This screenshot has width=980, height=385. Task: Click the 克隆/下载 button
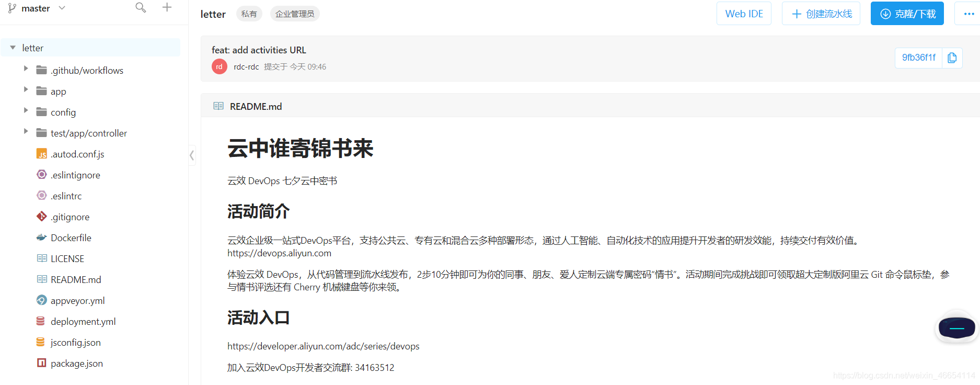point(907,14)
